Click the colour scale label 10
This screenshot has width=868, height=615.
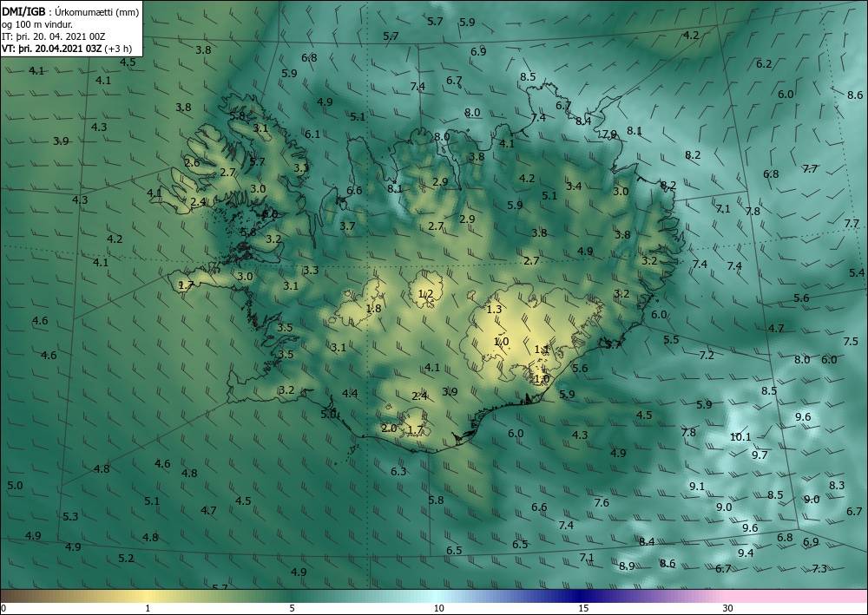[439, 608]
